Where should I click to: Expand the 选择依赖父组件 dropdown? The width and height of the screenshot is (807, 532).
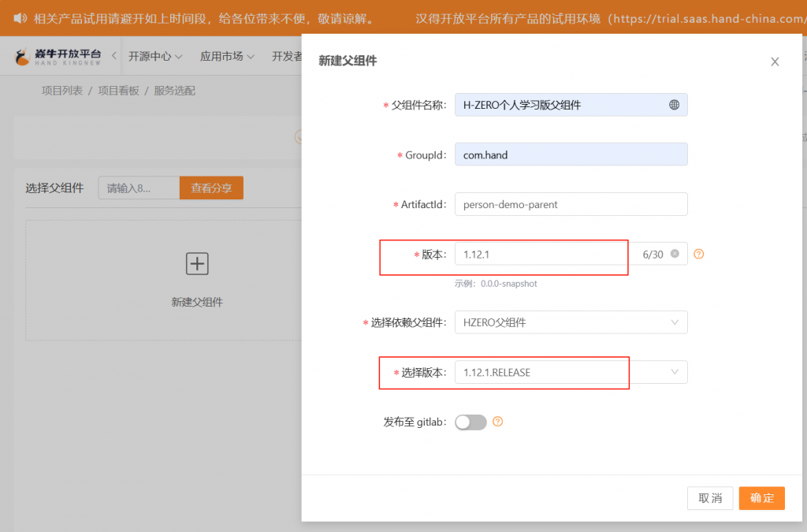click(571, 322)
